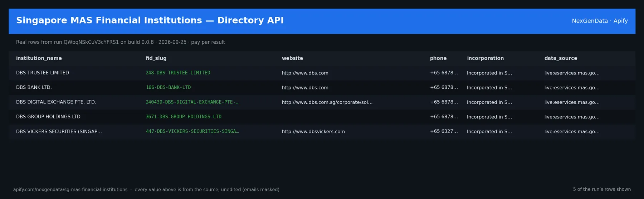Click slug 166-DBS-BANK-LTD
Screen dimensions: 644x199
coord(168,88)
